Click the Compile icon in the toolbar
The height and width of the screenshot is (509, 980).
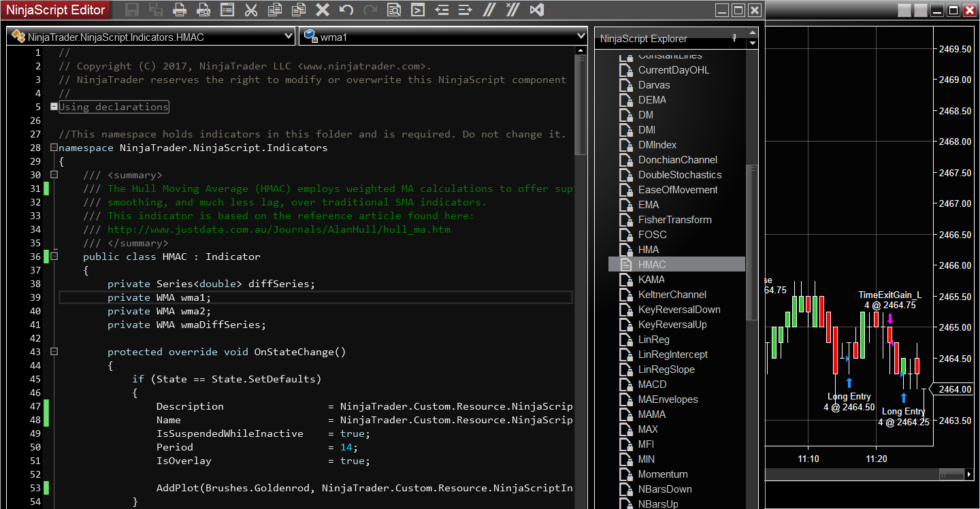pyautogui.click(x=418, y=10)
